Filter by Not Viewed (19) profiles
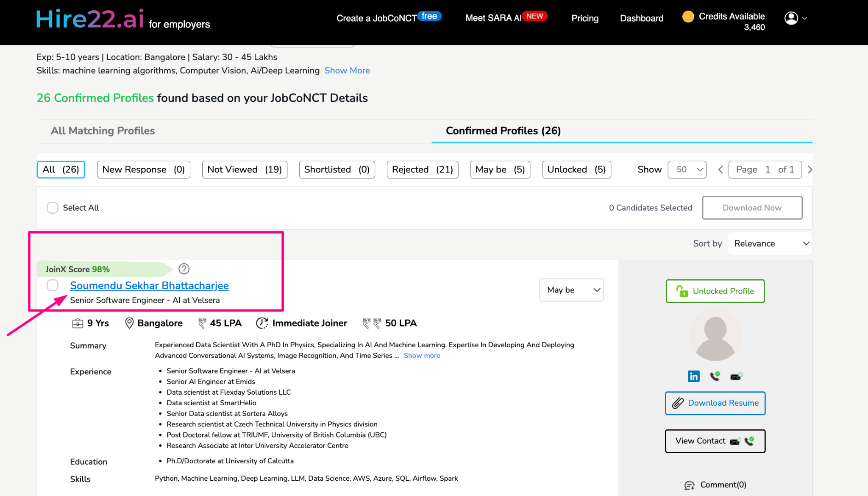 click(x=245, y=170)
